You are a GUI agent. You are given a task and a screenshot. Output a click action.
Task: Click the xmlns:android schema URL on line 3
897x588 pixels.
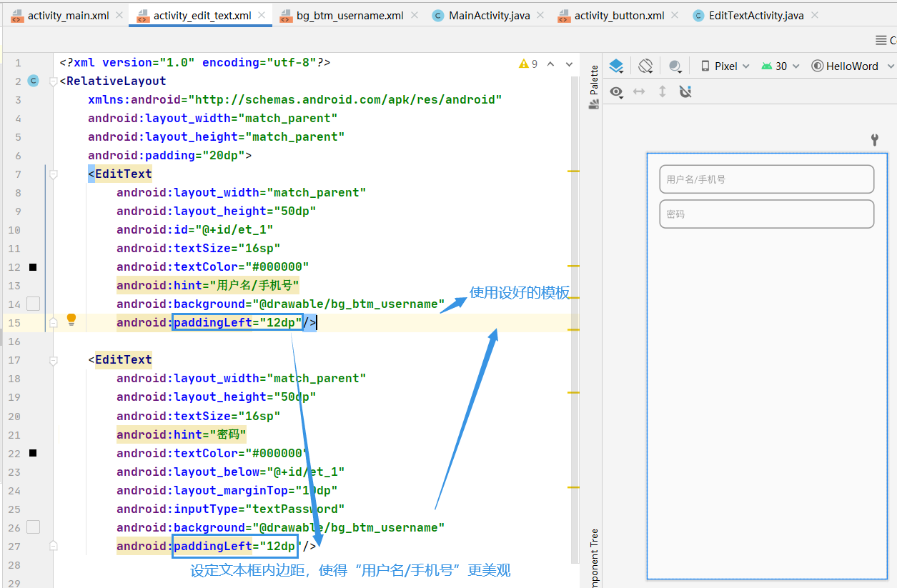[x=345, y=100]
